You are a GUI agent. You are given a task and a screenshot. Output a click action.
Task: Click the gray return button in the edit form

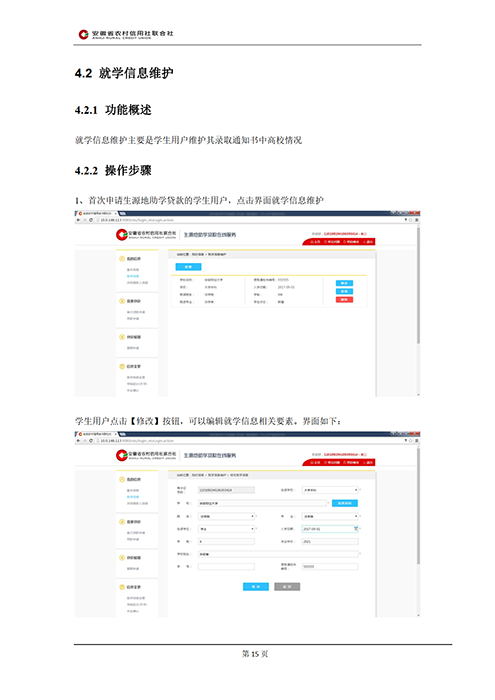coord(287,587)
